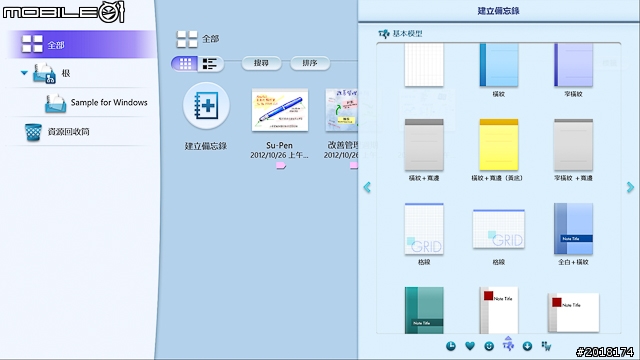Screen dimensions: 640x360
Task: Open the favorites heart tab
Action: point(470,346)
